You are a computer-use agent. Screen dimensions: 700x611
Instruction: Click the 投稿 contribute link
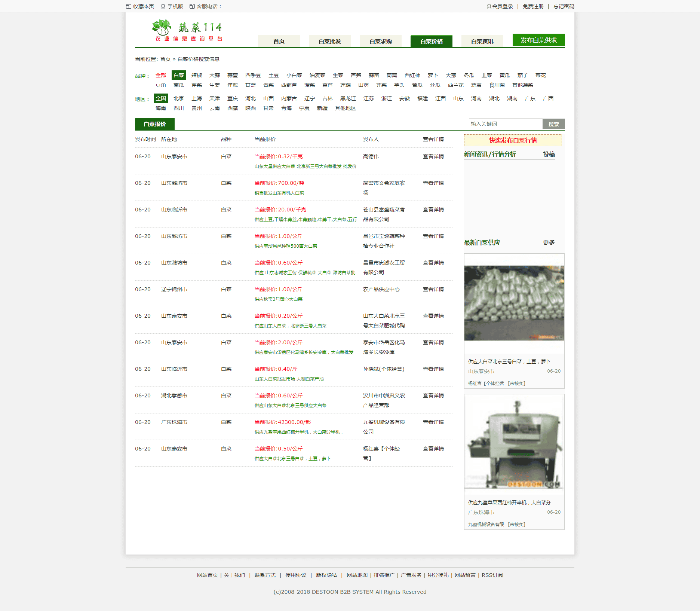coord(550,154)
